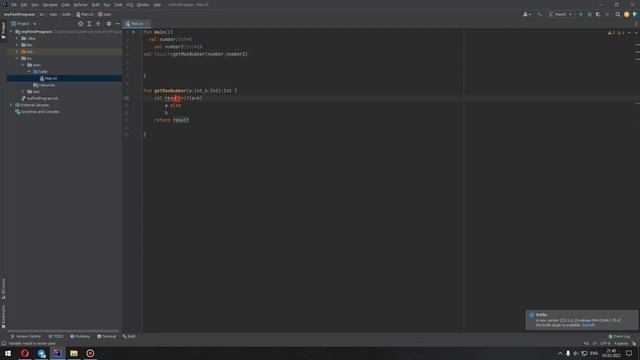This screenshot has height=360, width=640.
Task: Click the locate-opened-file target icon in Project panel
Action: (80, 24)
